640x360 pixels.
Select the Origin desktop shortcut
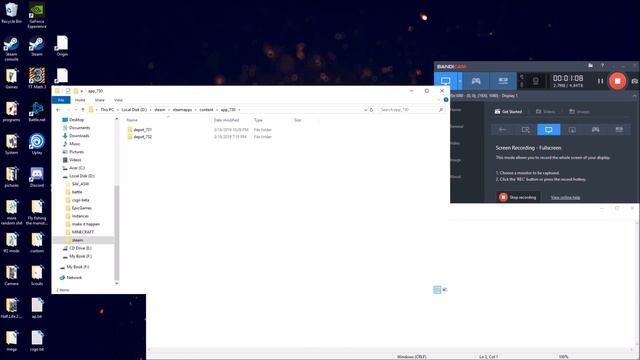coord(62,46)
